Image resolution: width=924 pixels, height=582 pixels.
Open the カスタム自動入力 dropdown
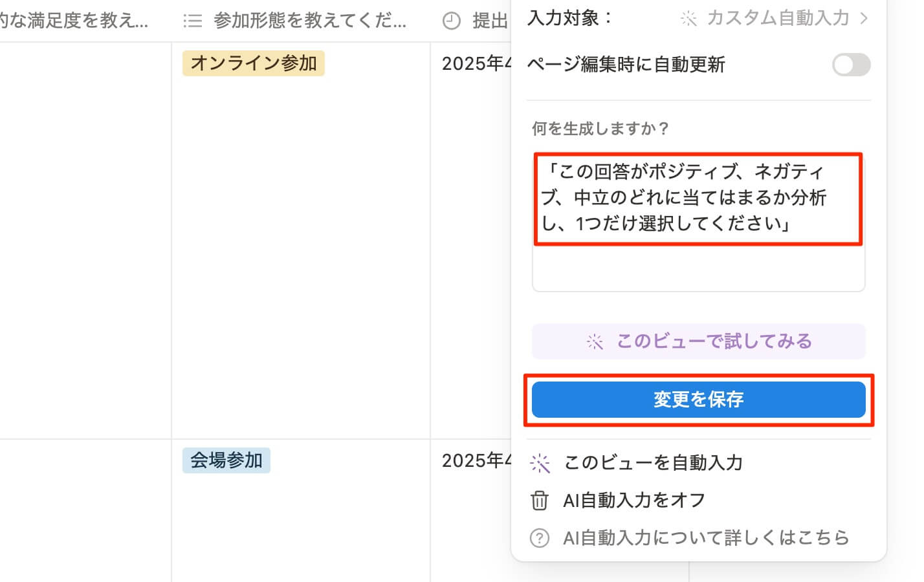coord(777,18)
